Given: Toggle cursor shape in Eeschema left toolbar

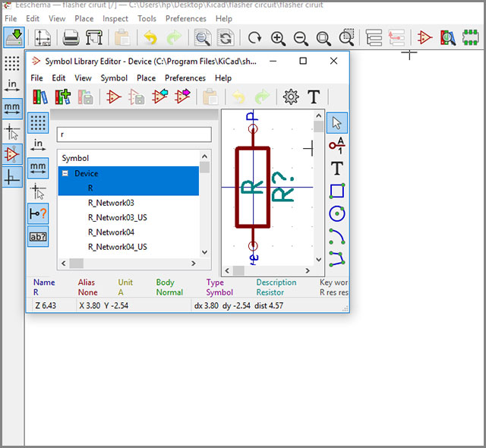Looking at the screenshot, I should click(x=12, y=131).
